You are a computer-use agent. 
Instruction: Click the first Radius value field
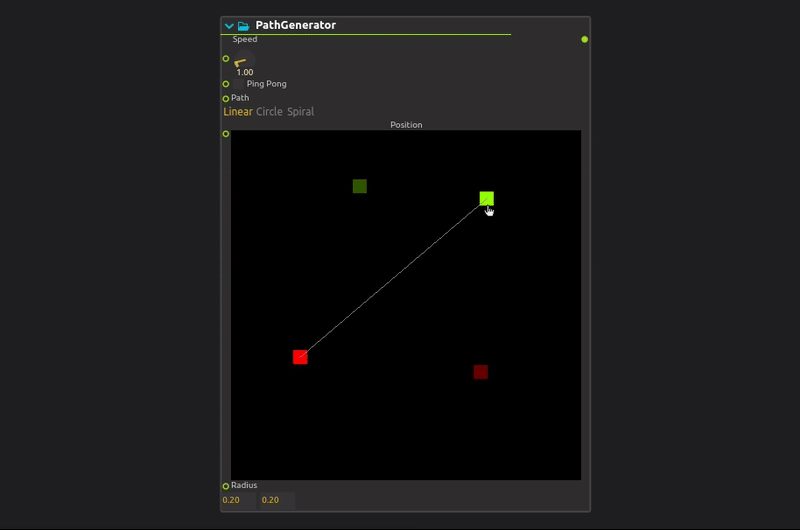point(238,500)
